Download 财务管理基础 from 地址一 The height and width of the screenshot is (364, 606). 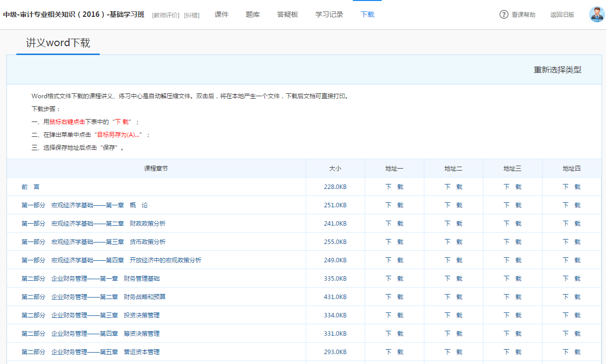394,279
